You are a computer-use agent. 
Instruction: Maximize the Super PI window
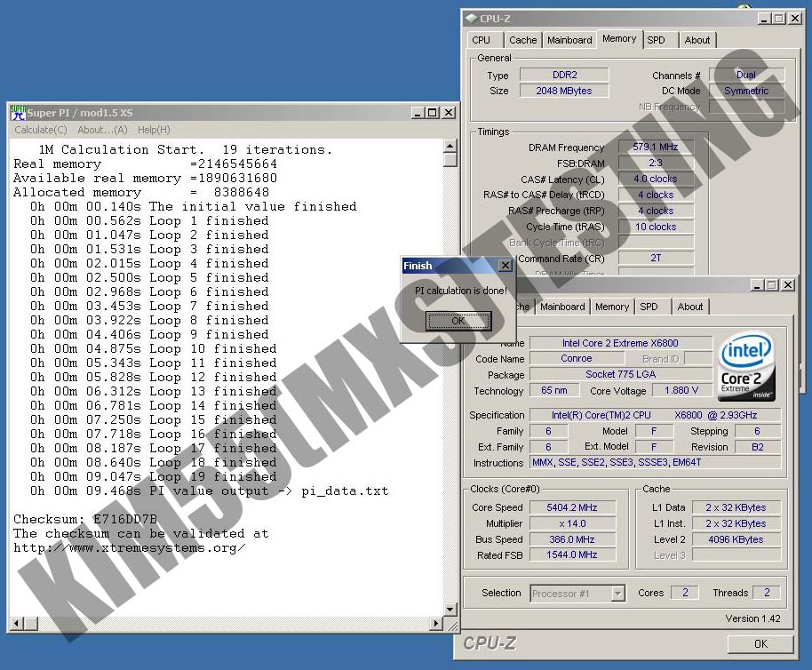(433, 112)
